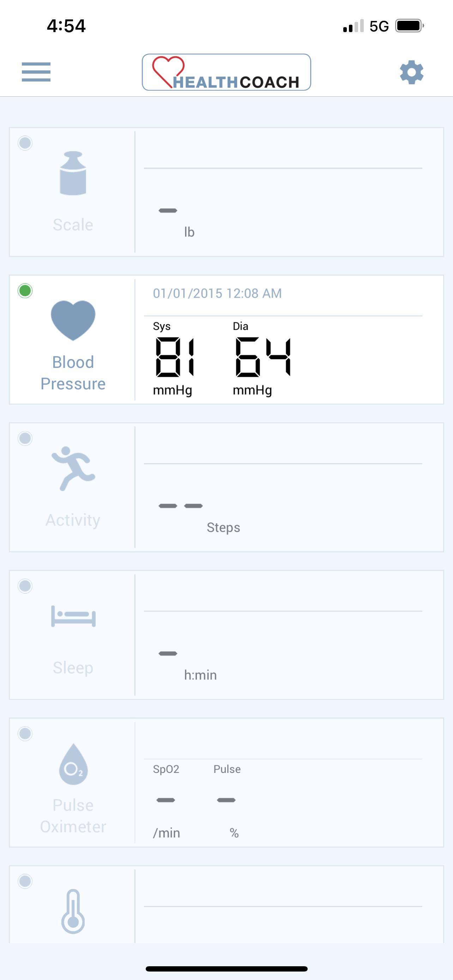The height and width of the screenshot is (980, 453).
Task: Tap the Sleep bed icon
Action: 73,616
